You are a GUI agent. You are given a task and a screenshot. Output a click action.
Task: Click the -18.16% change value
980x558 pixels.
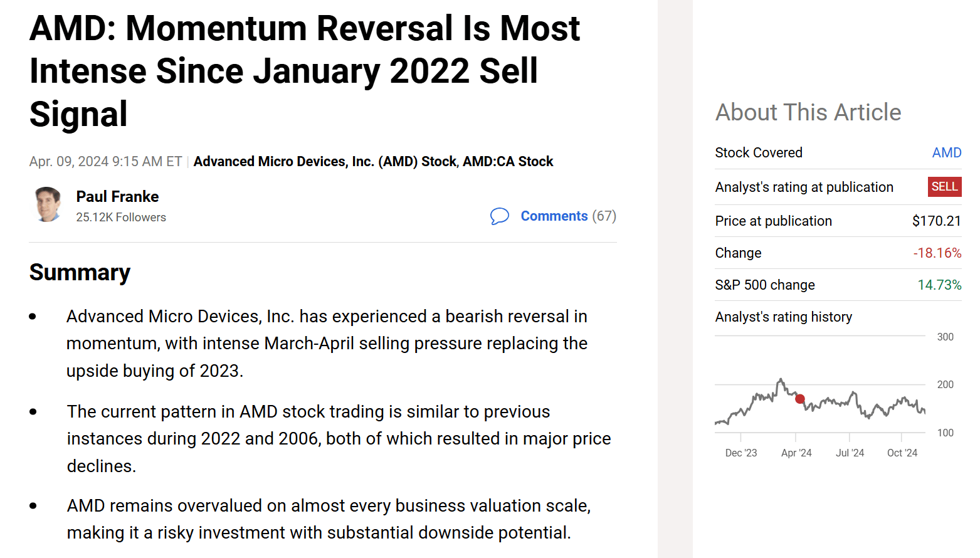(x=937, y=253)
